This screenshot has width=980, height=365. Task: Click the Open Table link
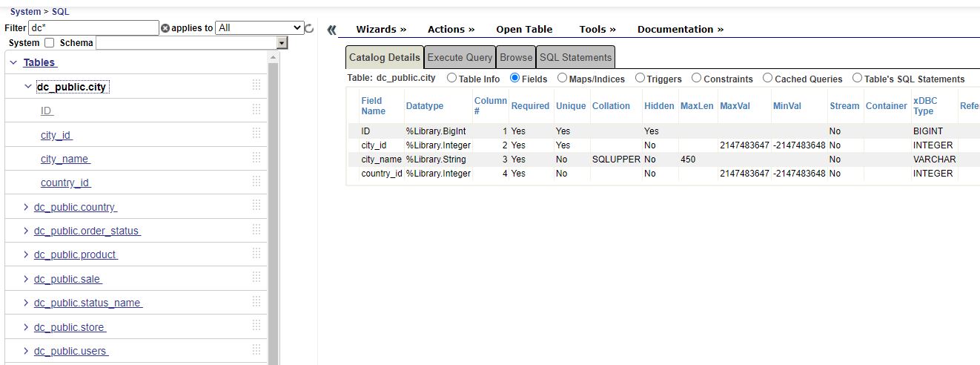[x=524, y=30]
